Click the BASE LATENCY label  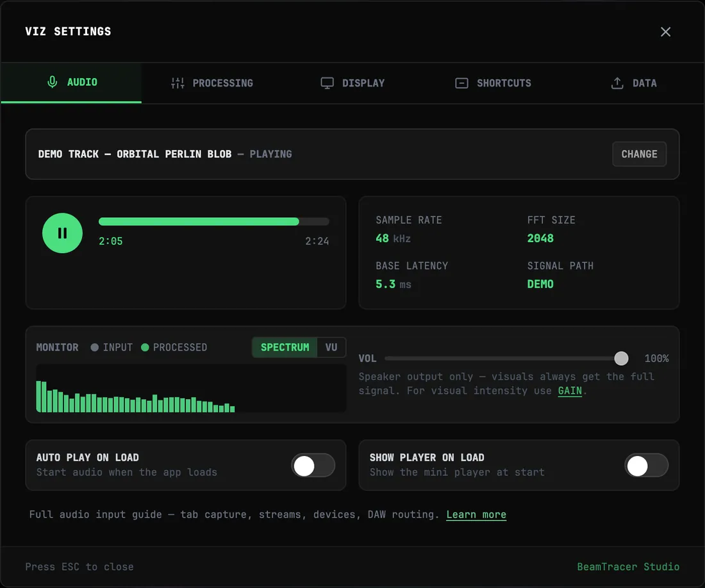(412, 266)
